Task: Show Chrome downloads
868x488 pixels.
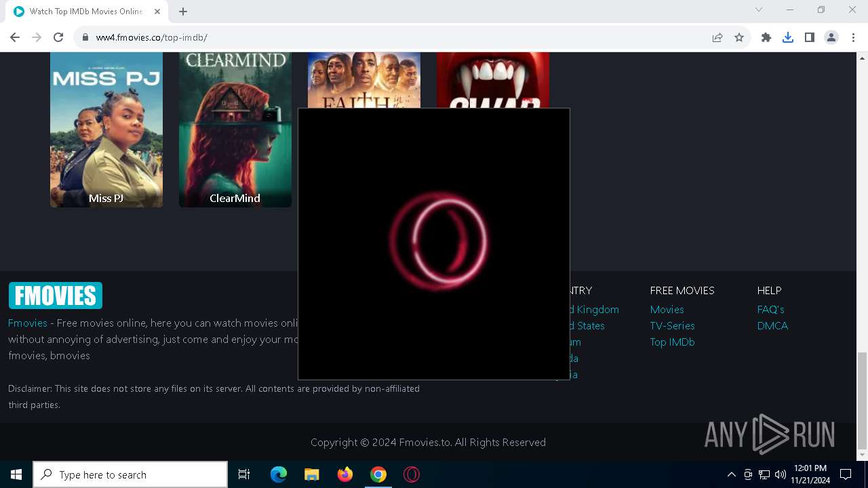Action: pos(788,37)
